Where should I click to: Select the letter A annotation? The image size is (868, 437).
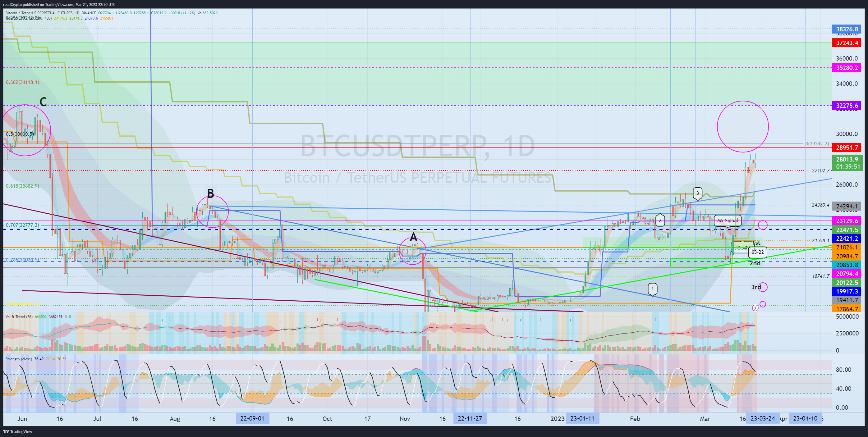(413, 237)
